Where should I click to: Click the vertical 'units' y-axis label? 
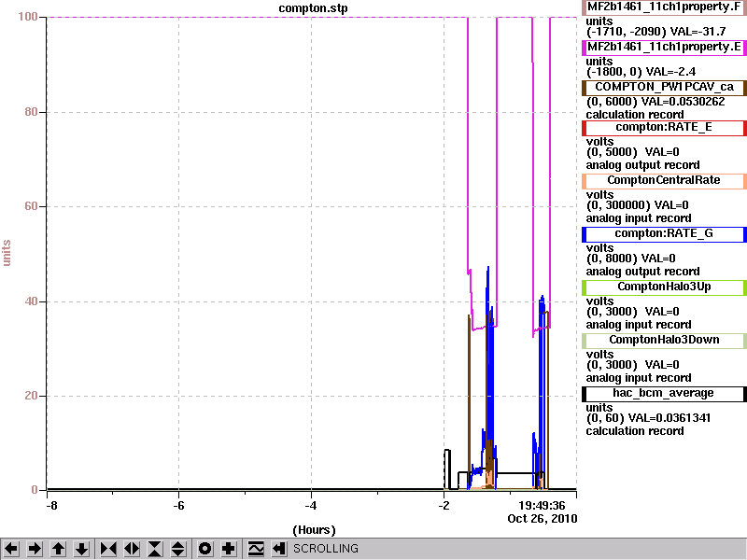[x=7, y=253]
